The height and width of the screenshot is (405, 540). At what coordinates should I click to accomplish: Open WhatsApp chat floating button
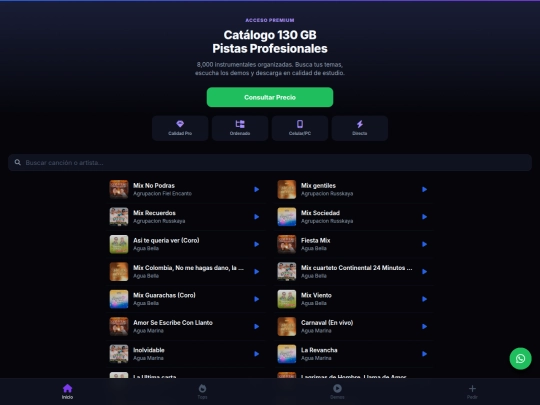pyautogui.click(x=520, y=359)
